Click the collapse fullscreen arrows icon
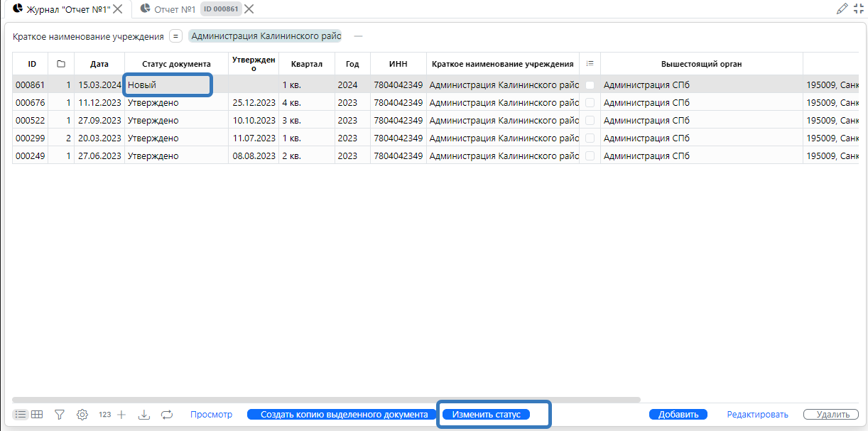The height and width of the screenshot is (431, 868). [x=858, y=9]
